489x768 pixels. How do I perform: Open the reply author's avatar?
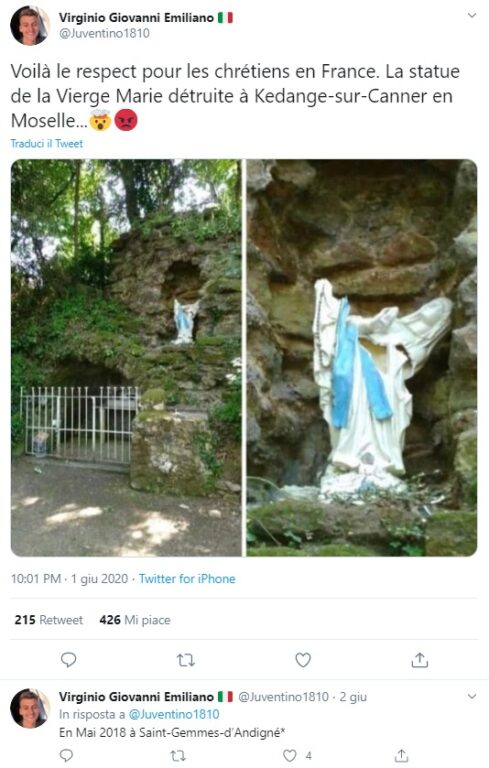pos(29,708)
